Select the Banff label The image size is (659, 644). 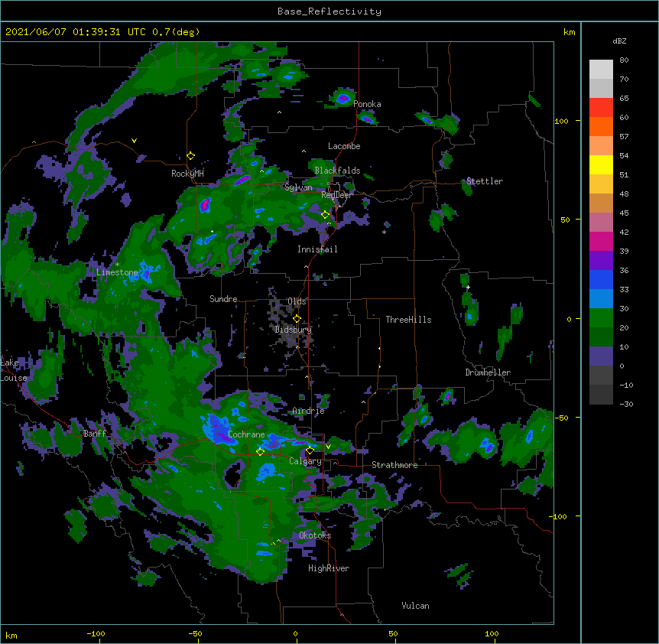click(x=95, y=434)
